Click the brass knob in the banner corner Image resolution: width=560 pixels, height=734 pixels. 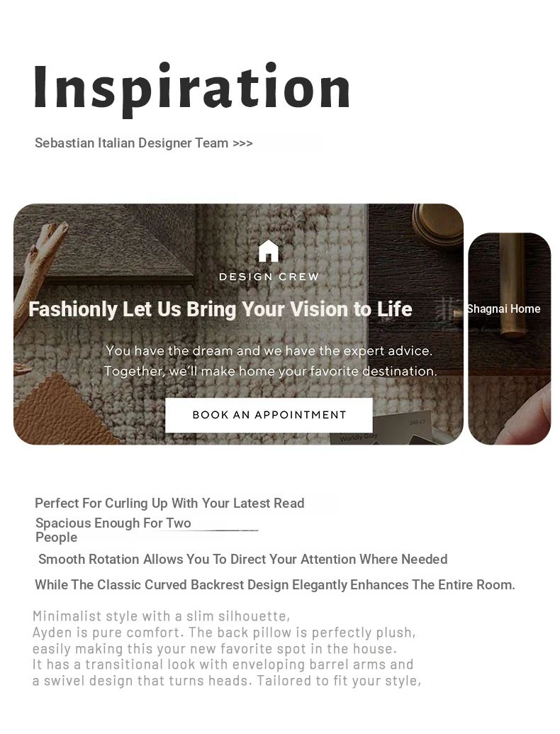tap(437, 224)
